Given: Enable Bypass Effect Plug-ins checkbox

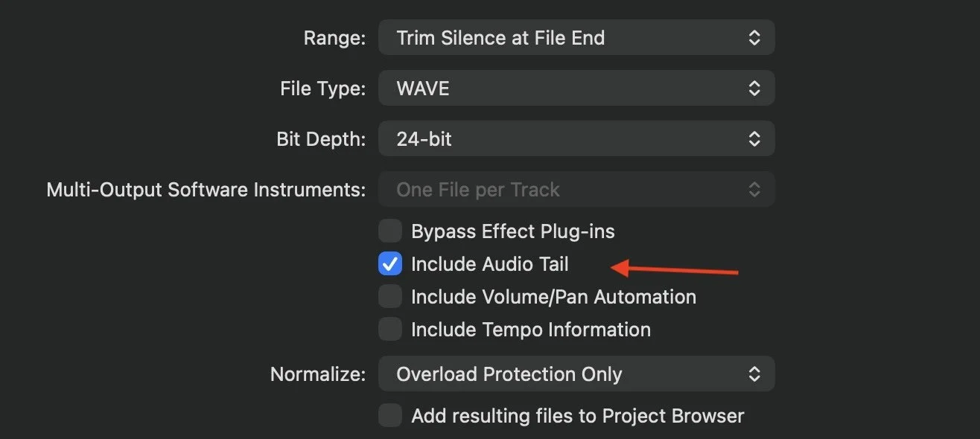Looking at the screenshot, I should pos(390,231).
